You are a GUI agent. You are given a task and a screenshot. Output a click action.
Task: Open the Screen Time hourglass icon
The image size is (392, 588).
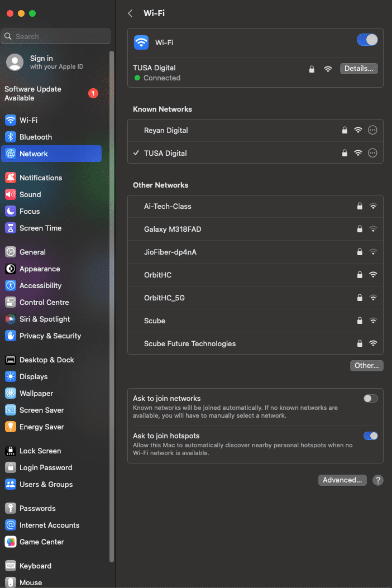11,228
